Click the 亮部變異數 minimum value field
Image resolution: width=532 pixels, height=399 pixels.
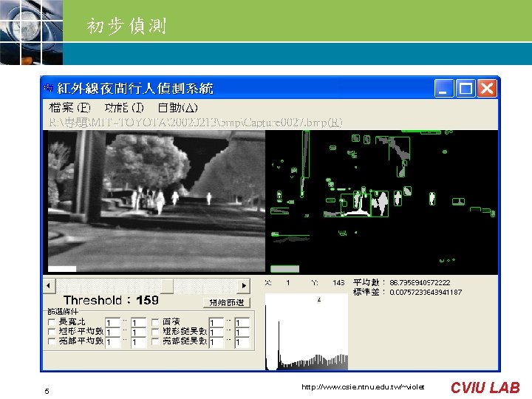tap(216, 342)
